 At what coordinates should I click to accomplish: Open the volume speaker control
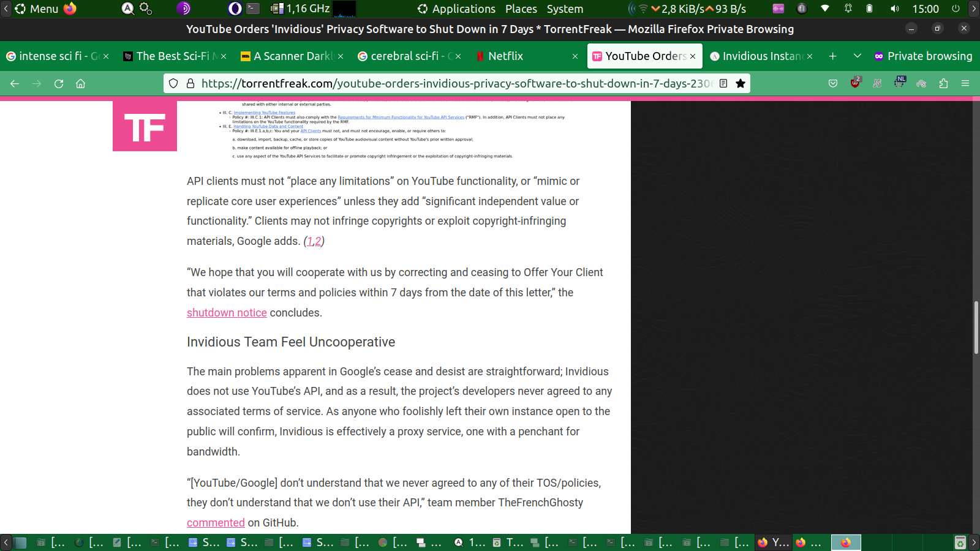[895, 9]
